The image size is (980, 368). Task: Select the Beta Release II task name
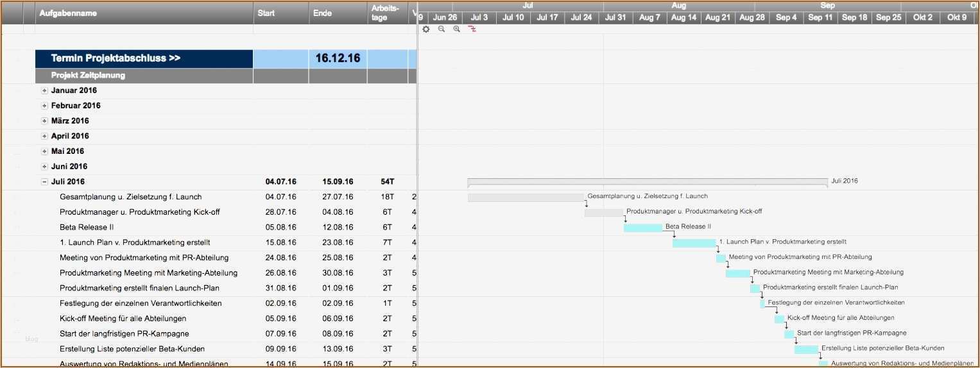pos(87,227)
